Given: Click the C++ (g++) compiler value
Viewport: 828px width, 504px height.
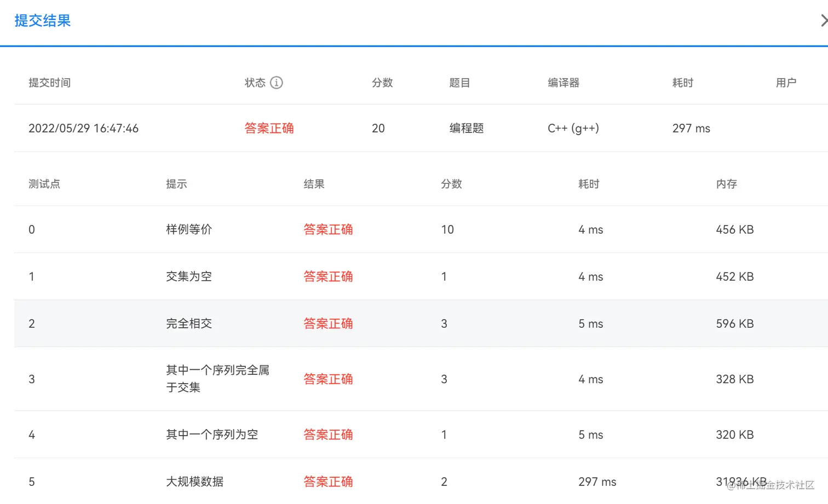Looking at the screenshot, I should 573,128.
